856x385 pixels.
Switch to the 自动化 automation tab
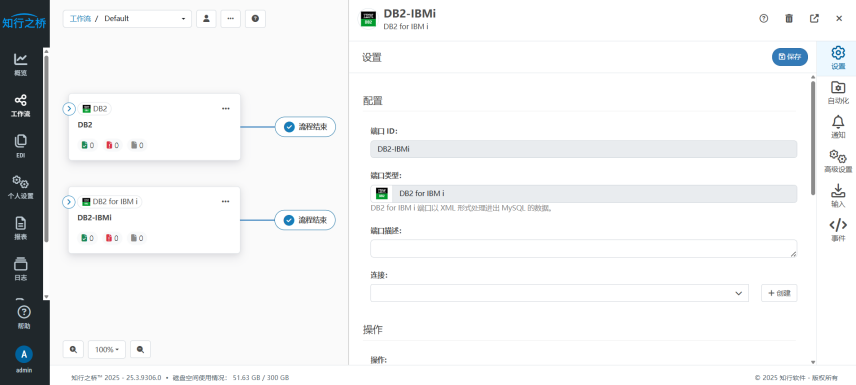click(x=838, y=92)
